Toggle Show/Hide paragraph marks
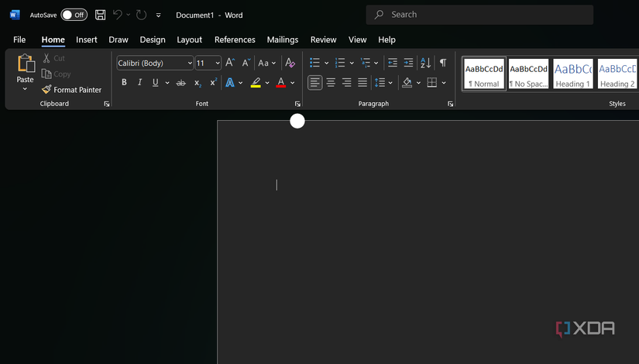Image resolution: width=639 pixels, height=364 pixels. coord(443,63)
